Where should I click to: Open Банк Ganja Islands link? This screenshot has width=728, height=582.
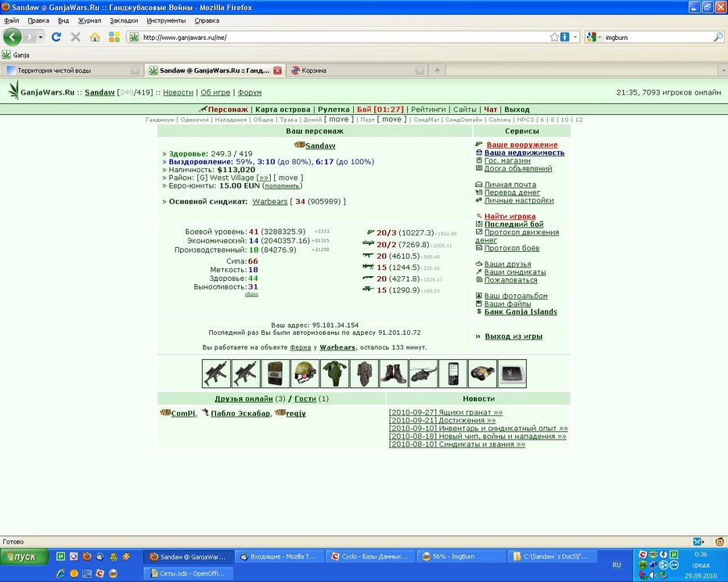pyautogui.click(x=521, y=312)
